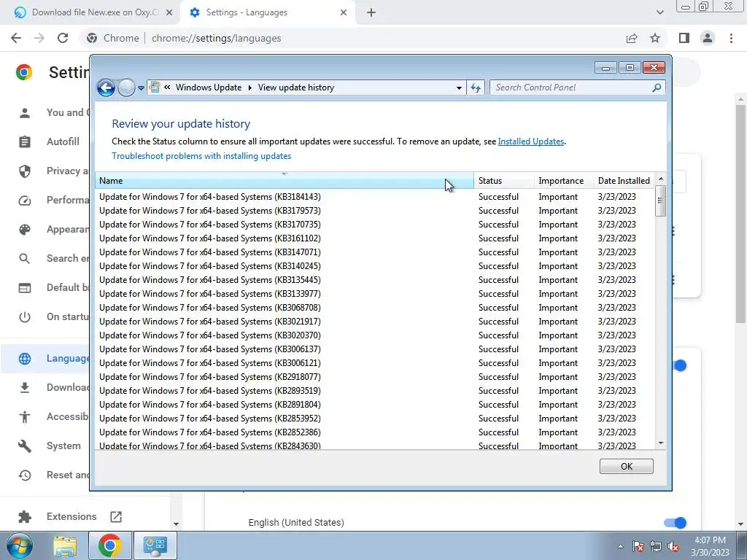This screenshot has height=560, width=747.
Task: Select the KB3133977 update row
Action: click(374, 293)
